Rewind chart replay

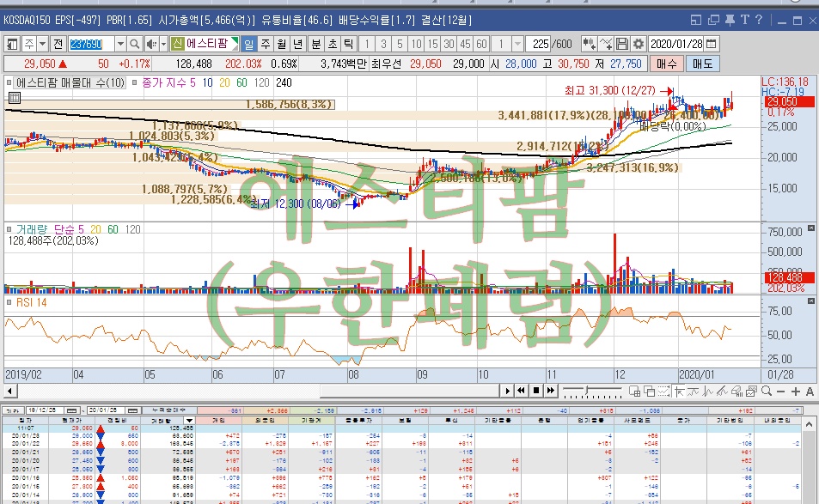click(522, 391)
